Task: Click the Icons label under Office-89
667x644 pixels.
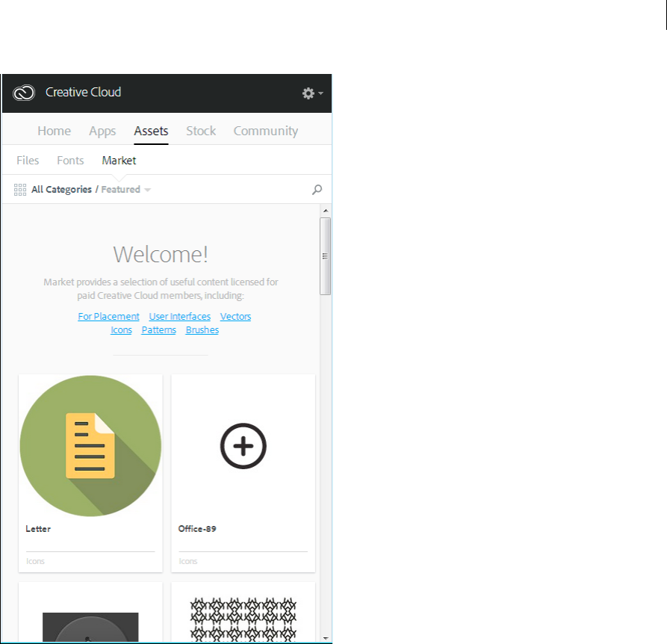Action: 188,561
